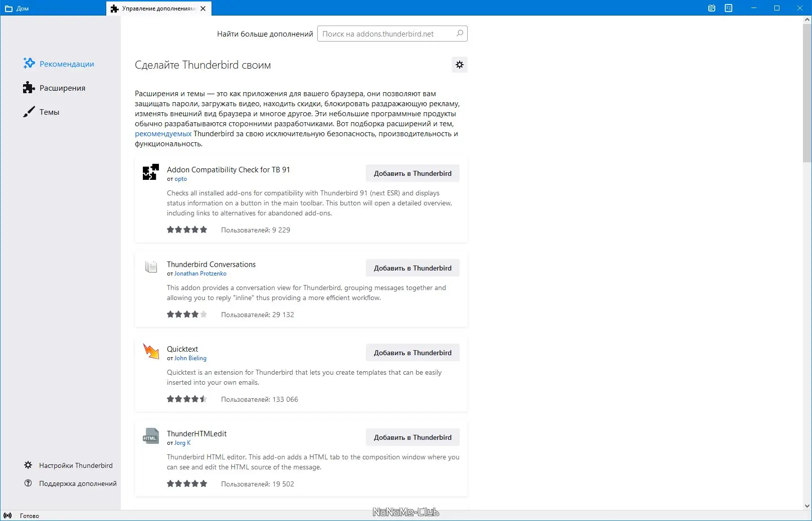Screen dimensions: 812x521
Task: Select Расширения in the sidebar
Action: point(54,88)
